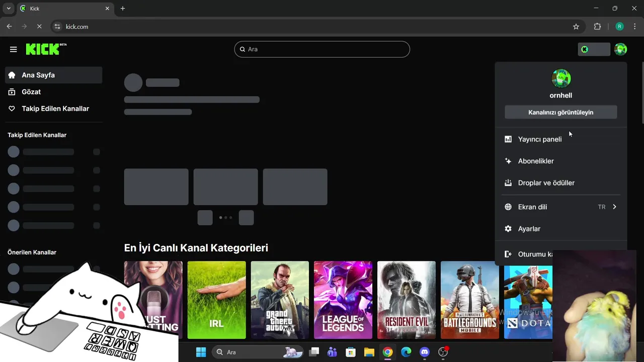The height and width of the screenshot is (362, 644).
Task: Click the large ornhell avatar in dropdown
Action: click(561, 78)
